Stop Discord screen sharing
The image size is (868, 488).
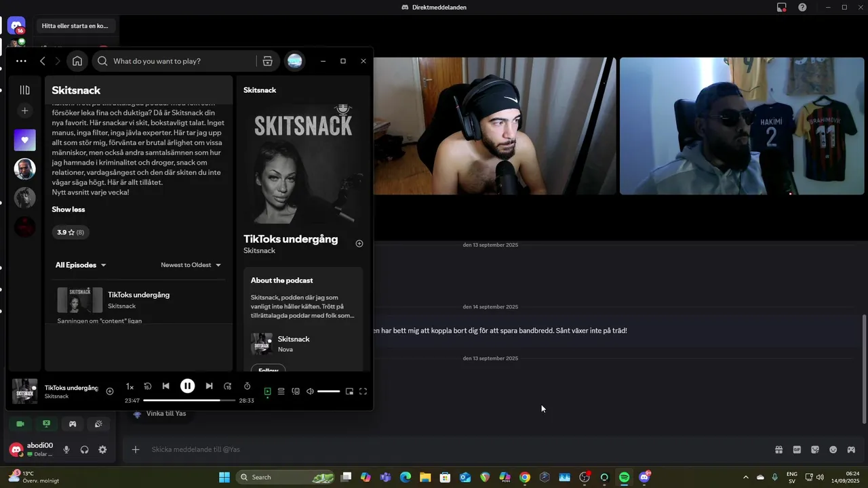46,424
